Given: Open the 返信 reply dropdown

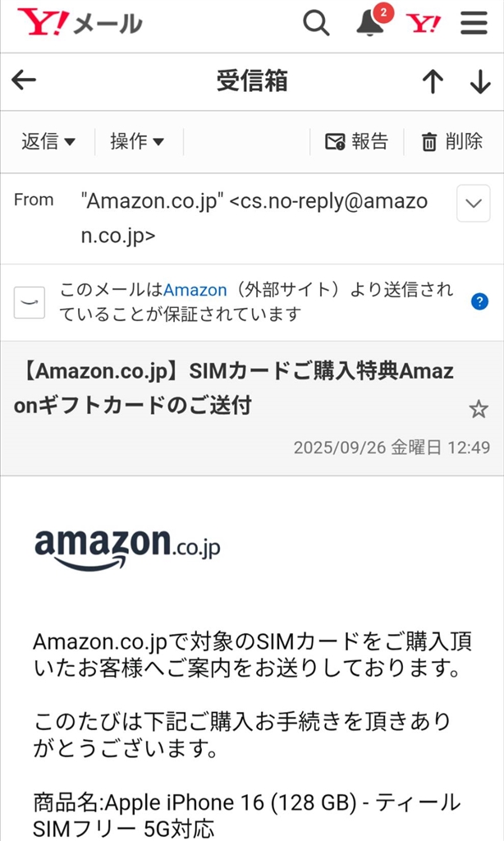Looking at the screenshot, I should tap(48, 141).
